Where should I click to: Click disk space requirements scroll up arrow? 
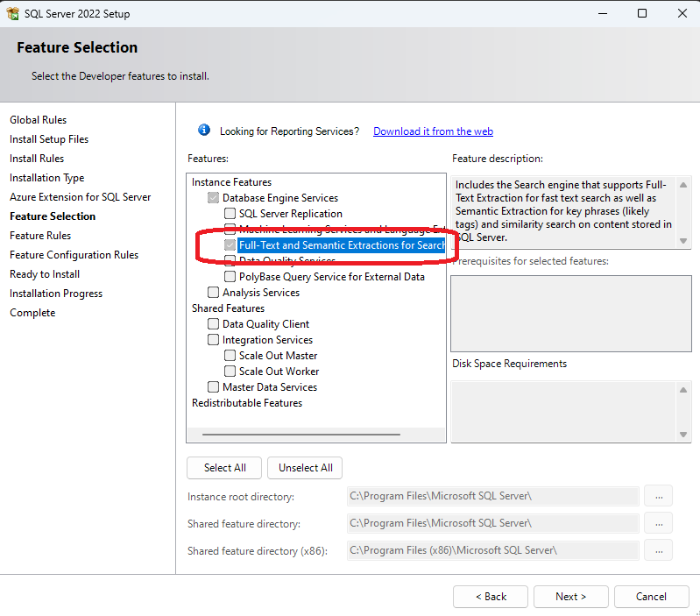click(x=683, y=390)
